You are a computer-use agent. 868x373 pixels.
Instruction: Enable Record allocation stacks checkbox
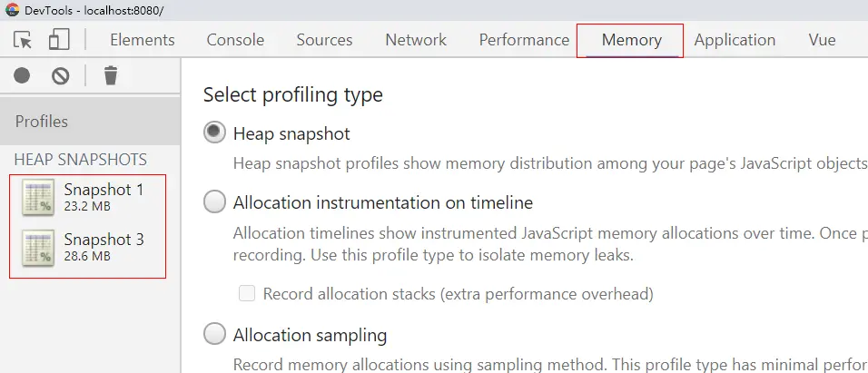(247, 294)
